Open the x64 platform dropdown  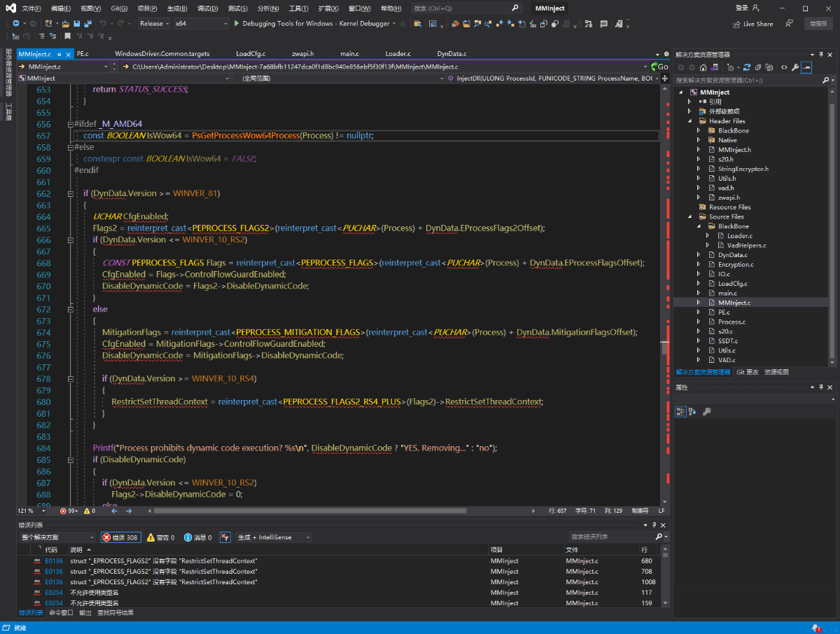tap(201, 24)
